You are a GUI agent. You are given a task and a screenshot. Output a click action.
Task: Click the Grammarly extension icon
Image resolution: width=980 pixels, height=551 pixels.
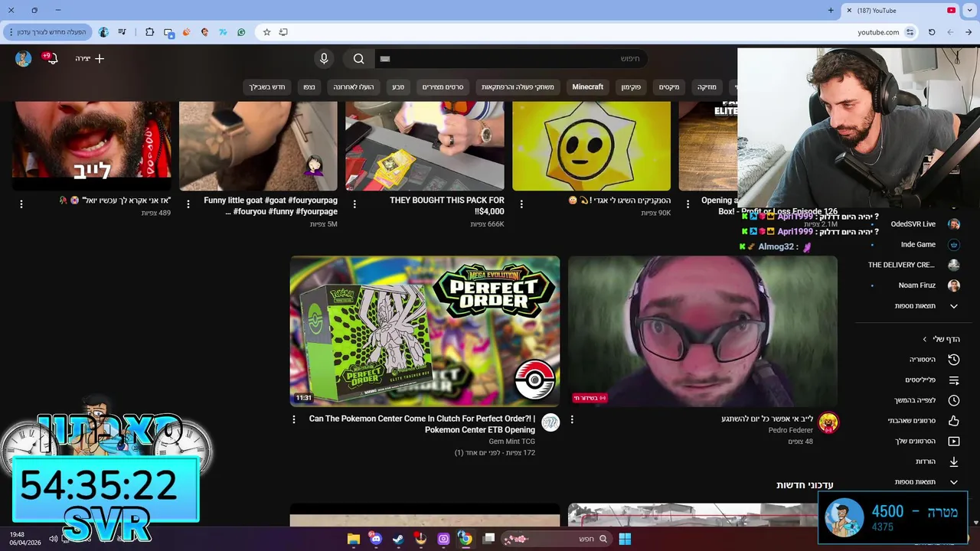click(x=241, y=32)
